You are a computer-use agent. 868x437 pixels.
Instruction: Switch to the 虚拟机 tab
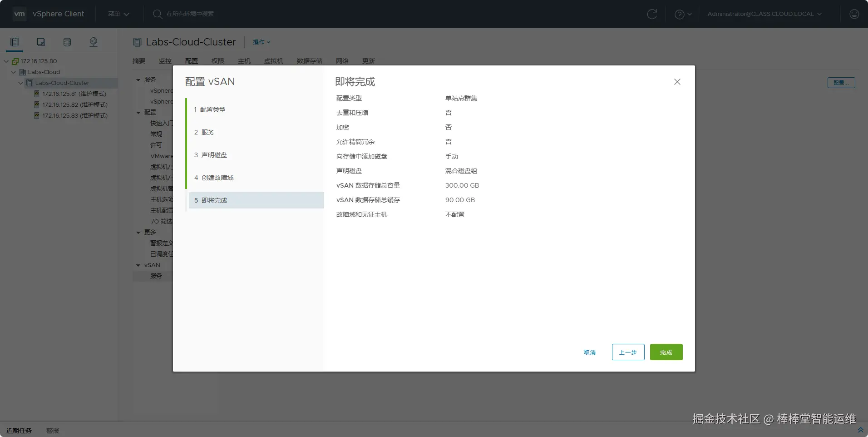[274, 61]
